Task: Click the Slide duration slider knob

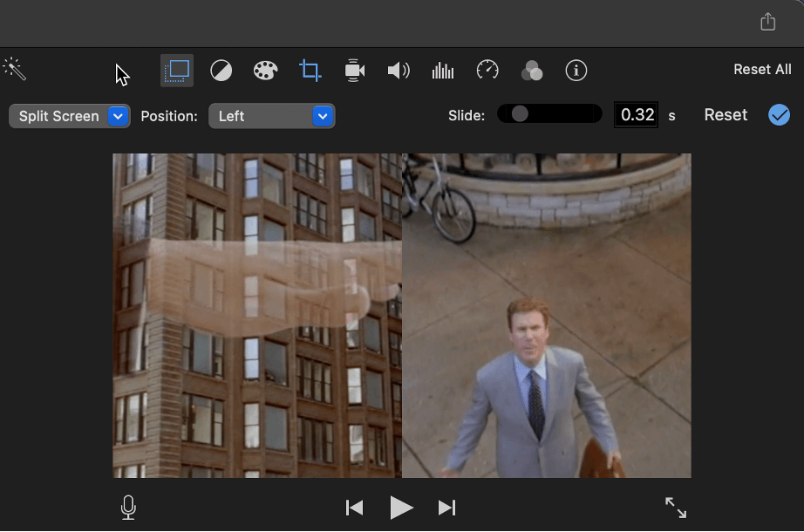Action: (x=520, y=114)
